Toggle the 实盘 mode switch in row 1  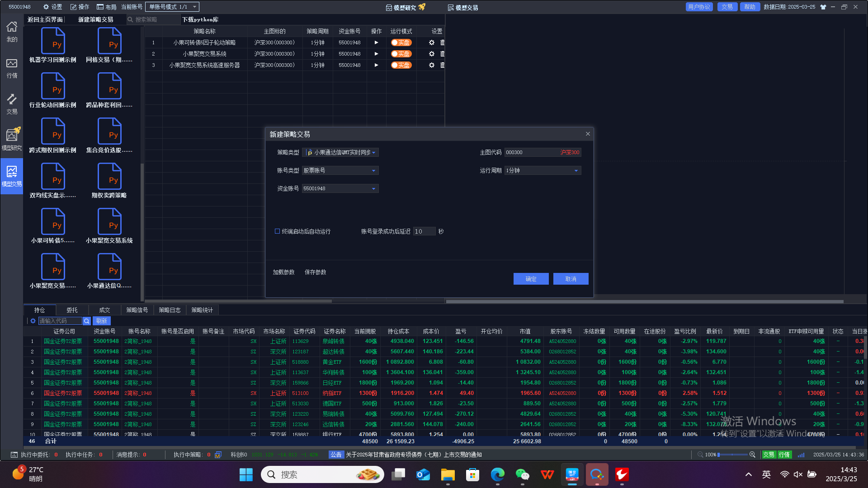[401, 42]
